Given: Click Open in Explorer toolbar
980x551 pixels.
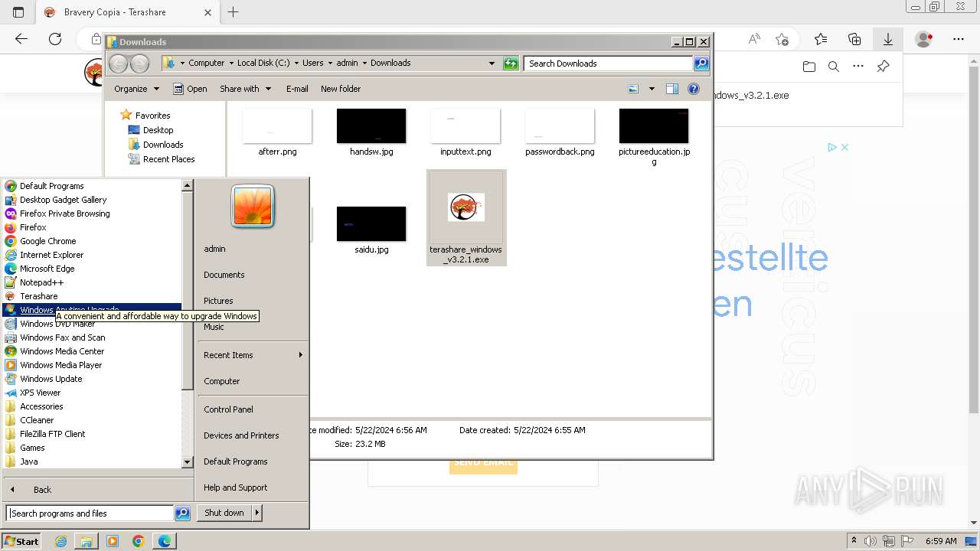Looking at the screenshot, I should tap(190, 89).
